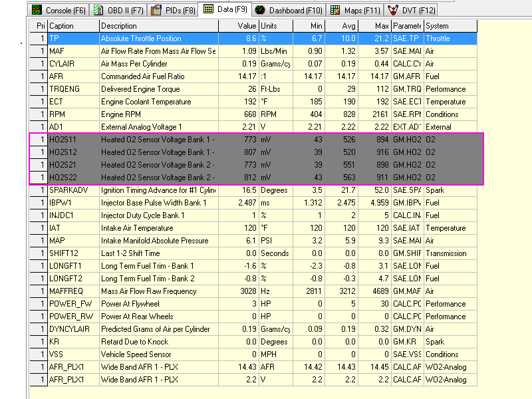Select the Engine RPM row
532x399 pixels.
point(158,114)
